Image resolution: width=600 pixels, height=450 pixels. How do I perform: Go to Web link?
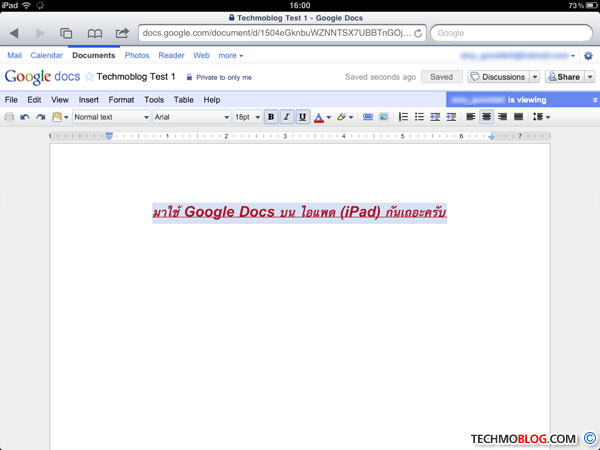(x=201, y=55)
